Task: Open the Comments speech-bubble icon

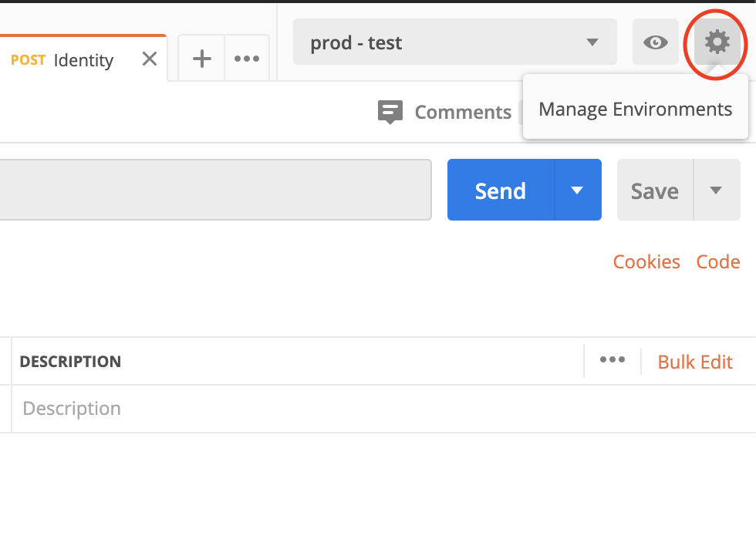Action: coord(390,112)
